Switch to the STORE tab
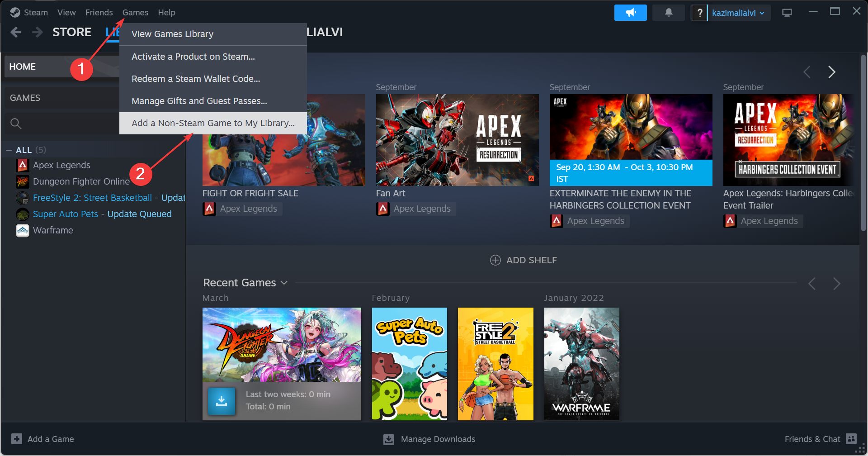The width and height of the screenshot is (868, 456). click(72, 32)
